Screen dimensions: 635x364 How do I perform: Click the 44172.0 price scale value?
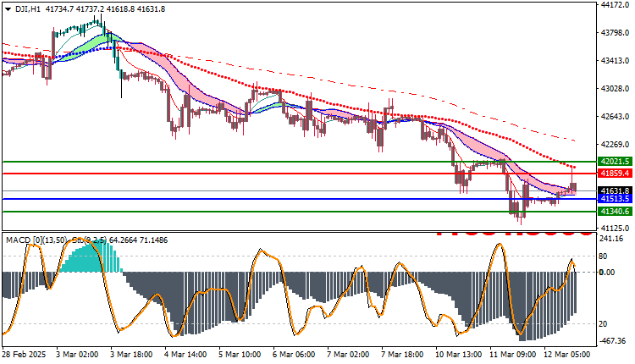click(616, 4)
